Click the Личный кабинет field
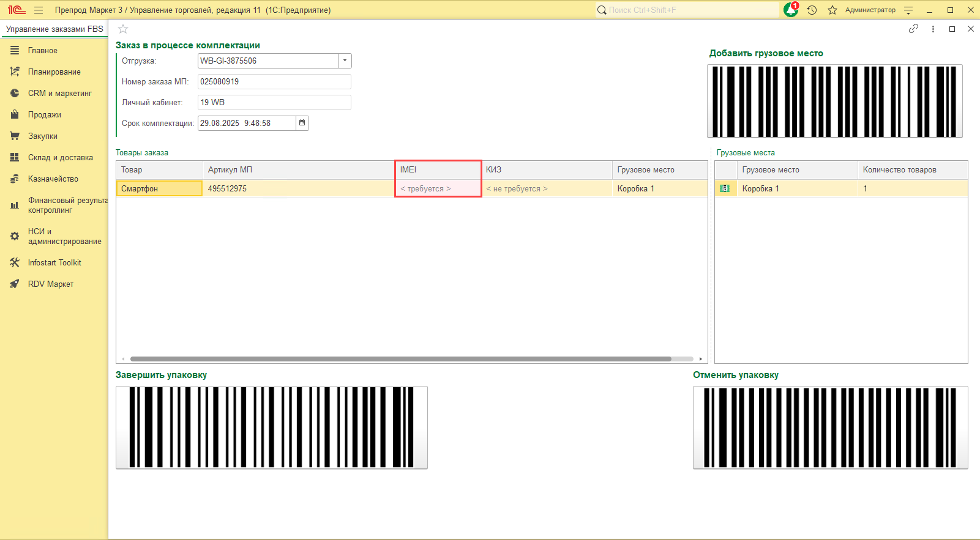The width and height of the screenshot is (980, 540). [274, 102]
